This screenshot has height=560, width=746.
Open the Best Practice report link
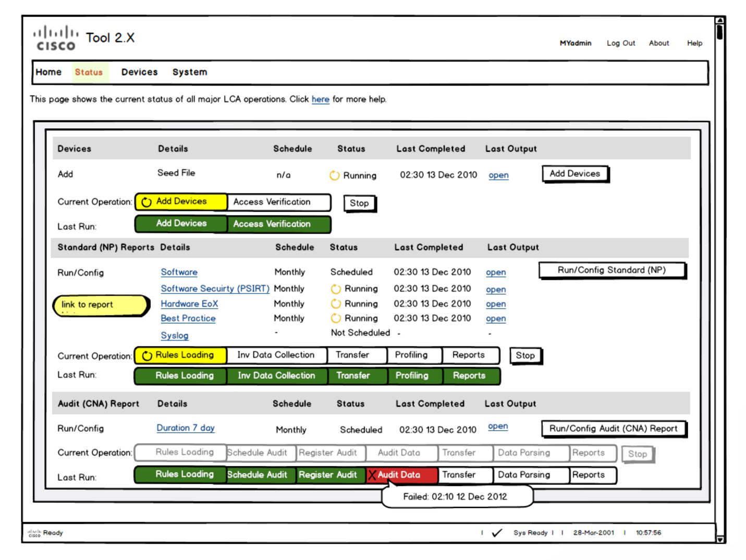point(188,319)
